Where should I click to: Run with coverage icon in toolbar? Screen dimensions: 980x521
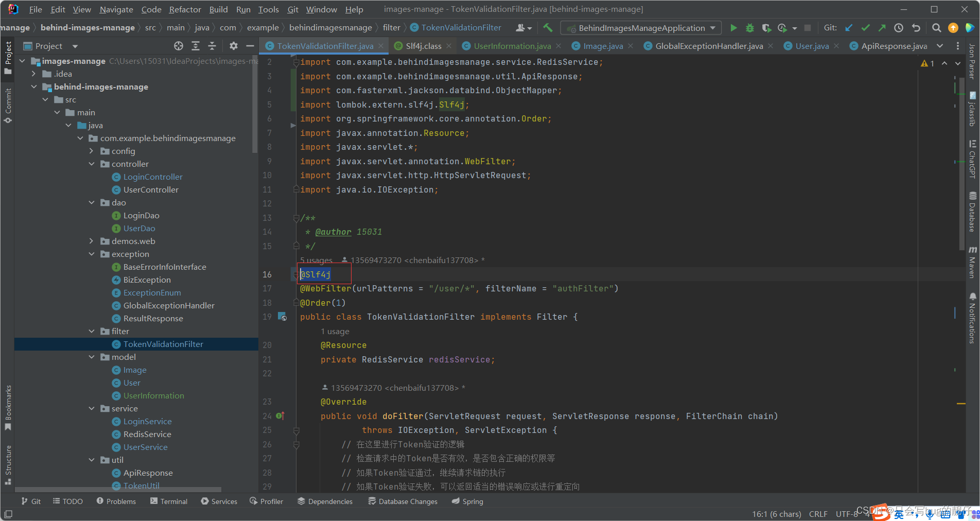point(766,28)
